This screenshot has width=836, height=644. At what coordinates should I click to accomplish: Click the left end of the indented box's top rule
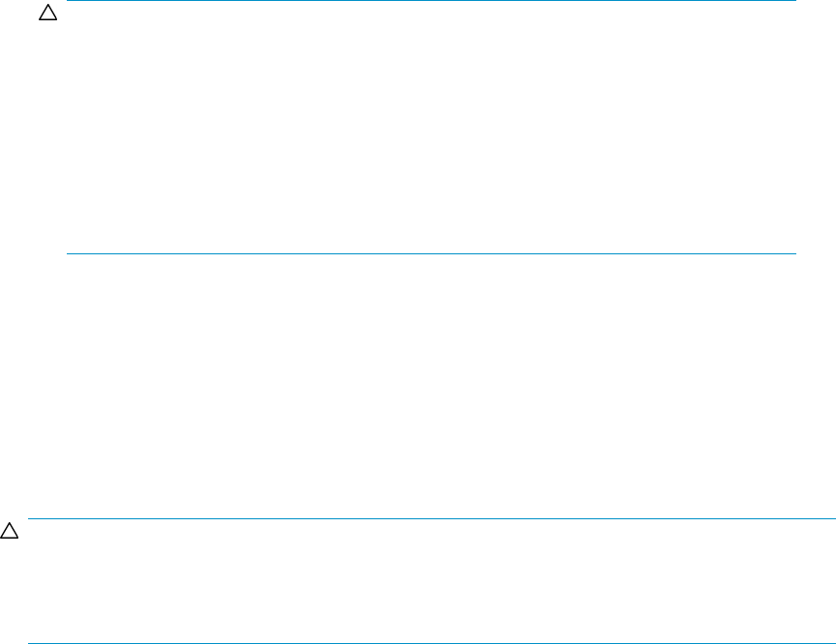pos(69,1)
